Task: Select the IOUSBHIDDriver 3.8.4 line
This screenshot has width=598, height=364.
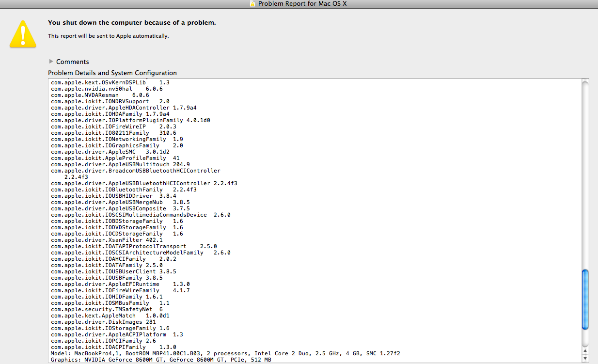Action: [x=113, y=196]
